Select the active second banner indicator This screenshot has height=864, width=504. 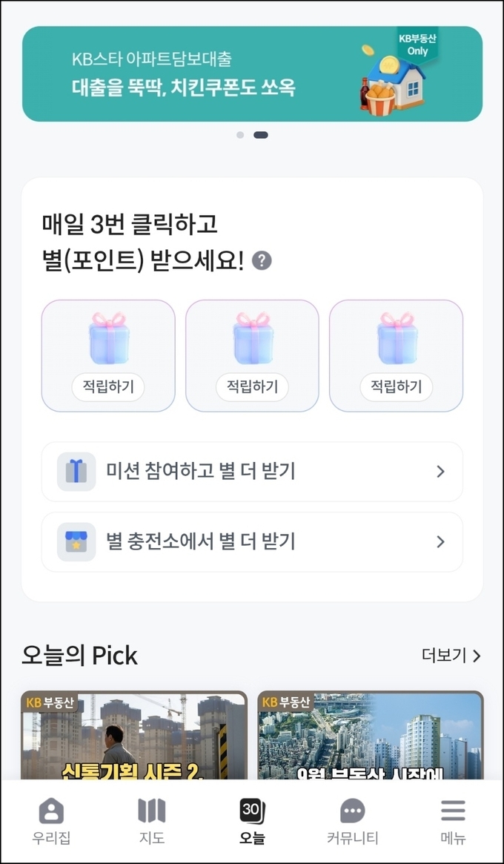tap(261, 135)
